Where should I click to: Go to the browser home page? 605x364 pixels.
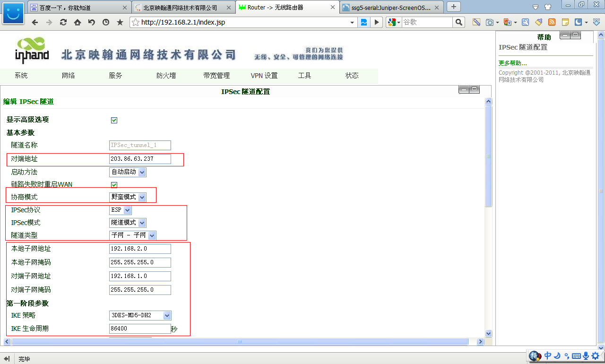(x=77, y=22)
